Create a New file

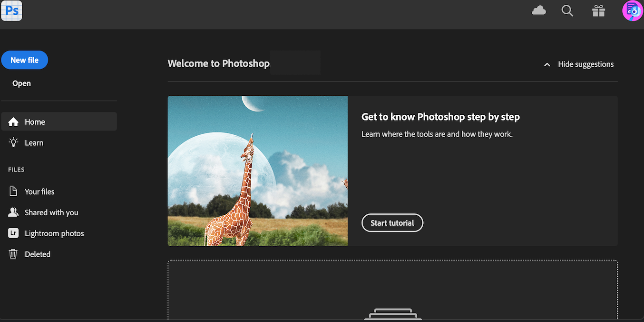pos(25,60)
